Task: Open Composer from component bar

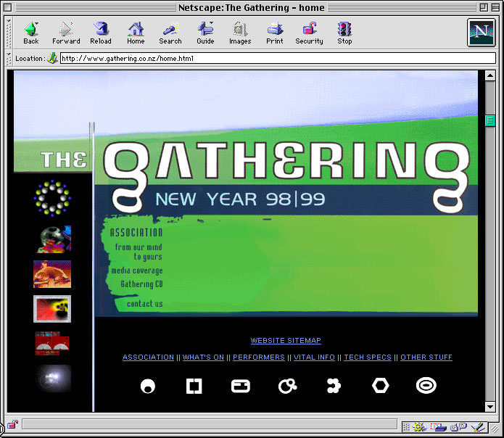Action: point(478,427)
